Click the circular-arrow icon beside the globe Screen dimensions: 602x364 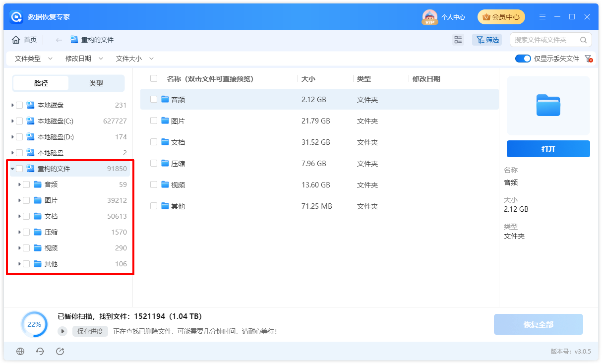pyautogui.click(x=40, y=351)
